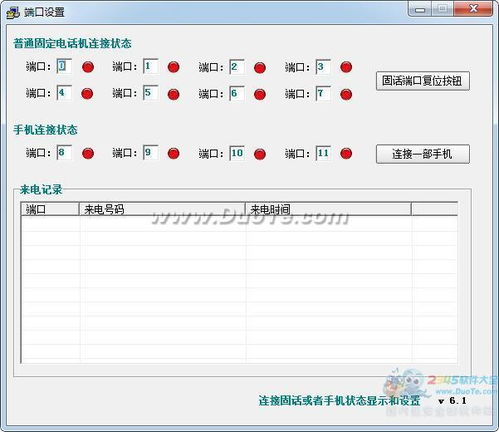Click the port 7 text field
The width and height of the screenshot is (499, 432).
click(x=323, y=94)
